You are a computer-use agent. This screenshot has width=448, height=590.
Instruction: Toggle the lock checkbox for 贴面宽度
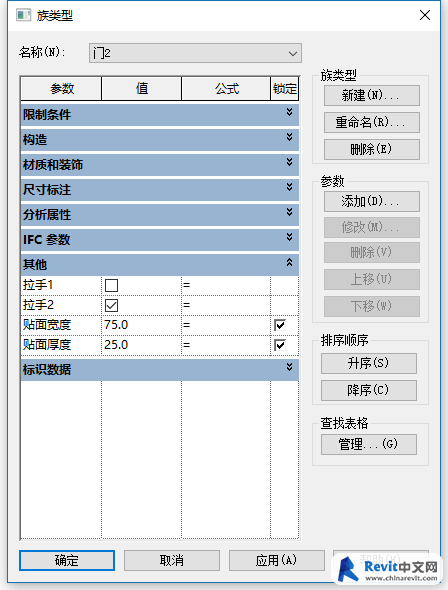coord(280,325)
